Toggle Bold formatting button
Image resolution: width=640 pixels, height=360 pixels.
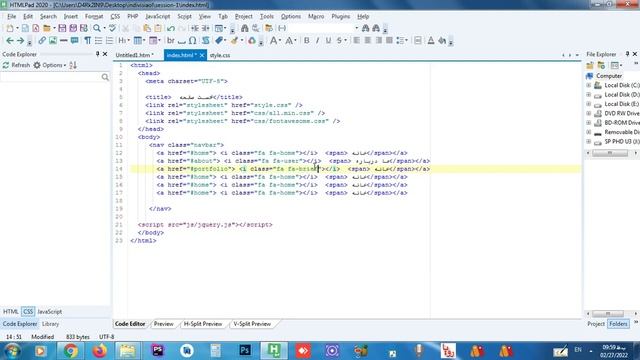(x=307, y=40)
